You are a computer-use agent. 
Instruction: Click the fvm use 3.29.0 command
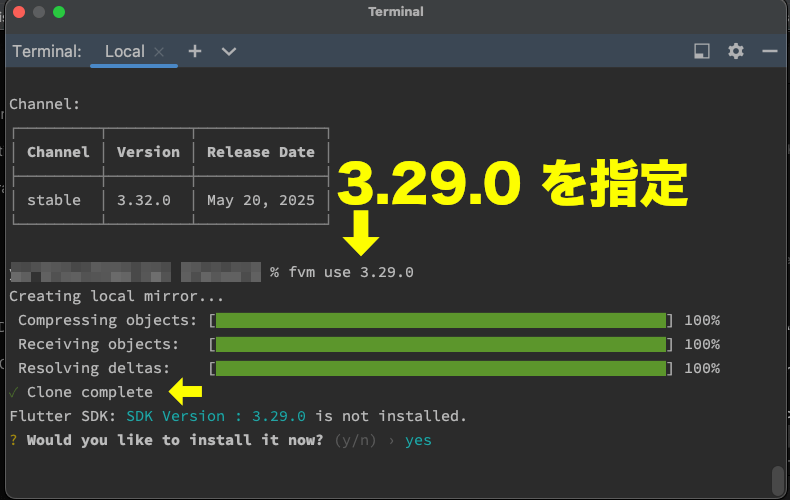(x=351, y=272)
